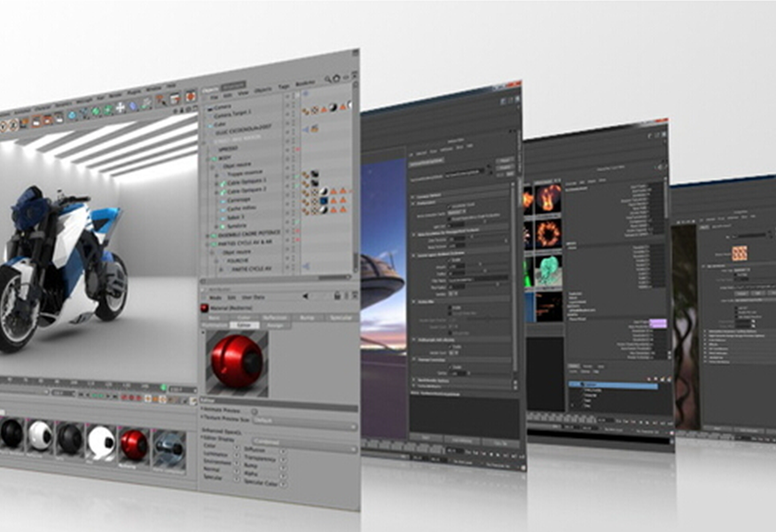776x532 pixels.
Task: Select the Cache milieu object in tree
Action: (241, 209)
